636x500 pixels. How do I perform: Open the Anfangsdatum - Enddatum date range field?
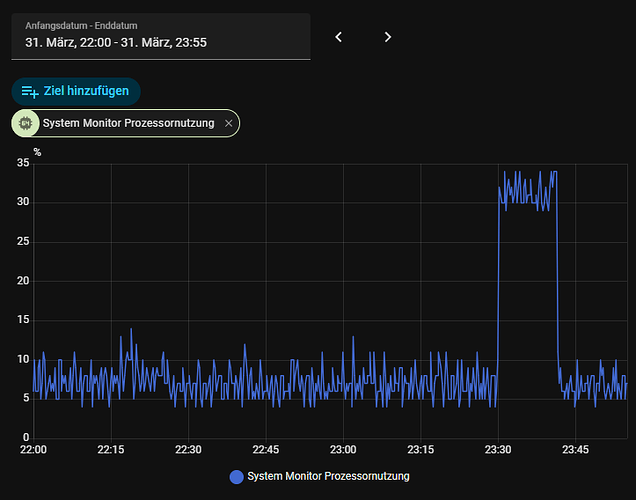click(161, 36)
